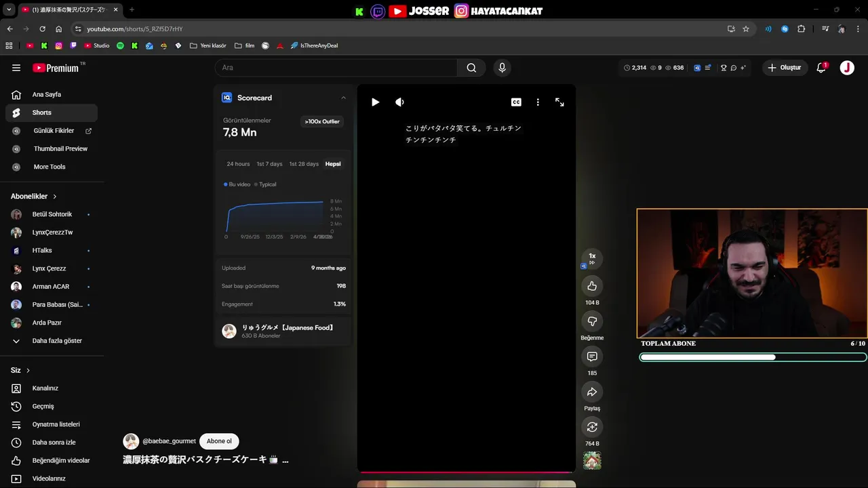Viewport: 868px width, 488px height.
Task: Open the Studio bookmark
Action: pos(96,45)
